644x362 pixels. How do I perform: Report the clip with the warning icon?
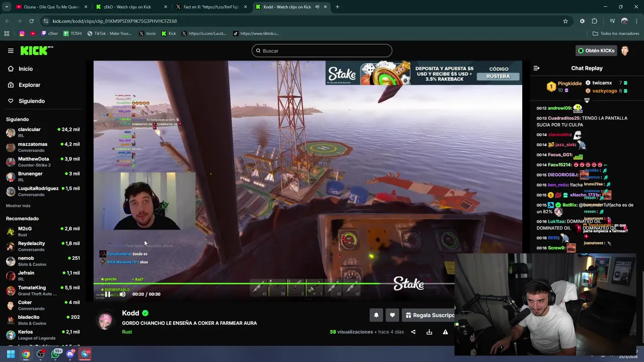(445, 332)
